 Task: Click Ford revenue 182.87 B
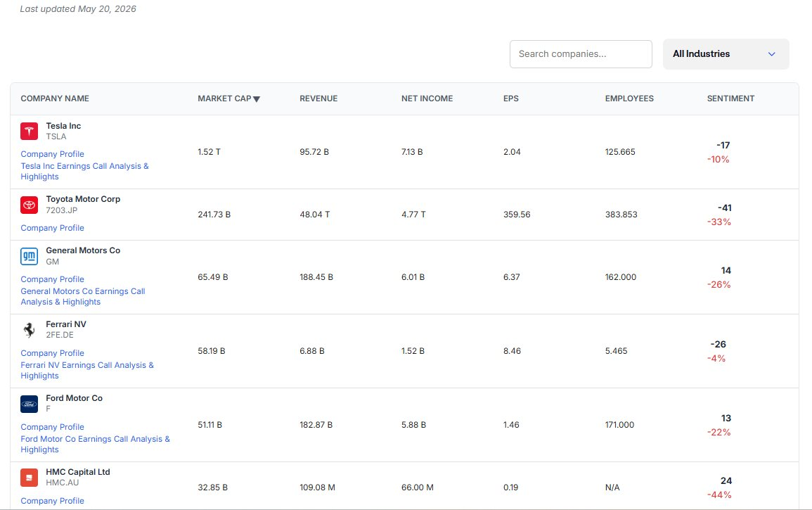tap(316, 425)
